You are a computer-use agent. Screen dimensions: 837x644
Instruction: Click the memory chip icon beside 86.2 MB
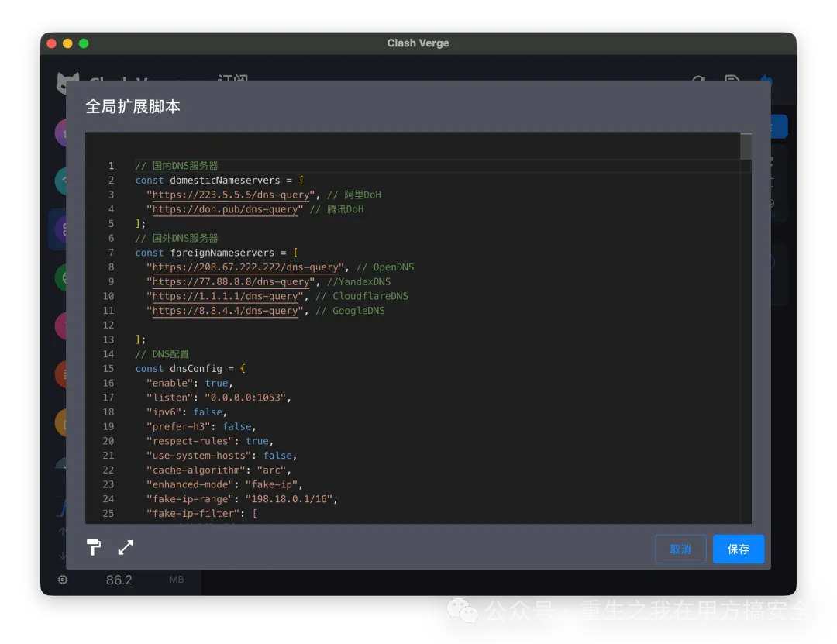click(x=63, y=580)
